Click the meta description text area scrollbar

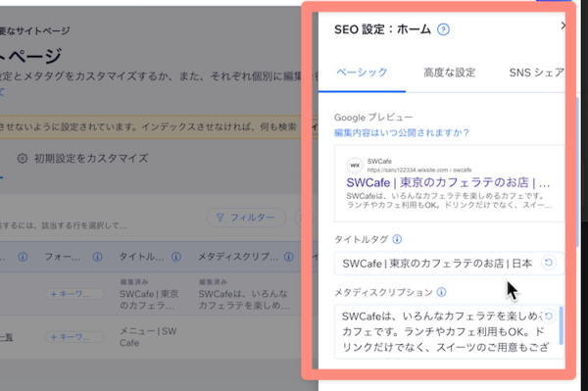click(561, 325)
